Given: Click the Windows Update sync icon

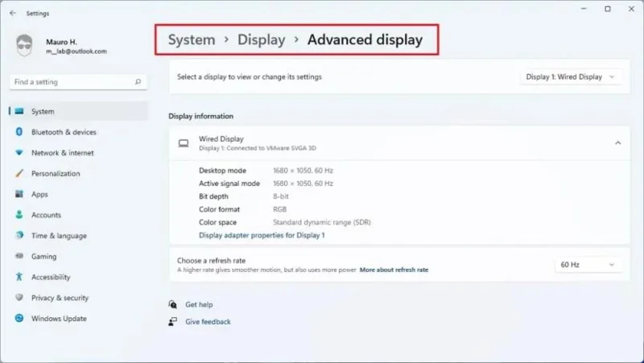Looking at the screenshot, I should click(19, 318).
